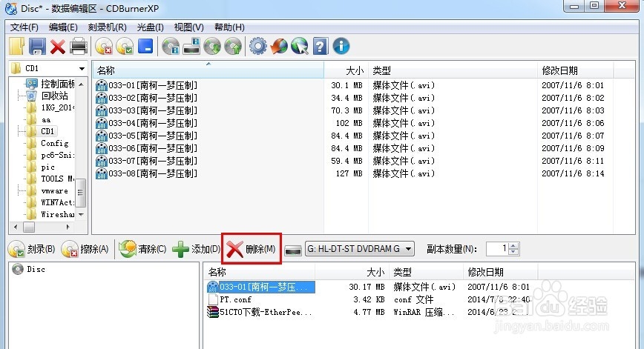Click the 刻录(B) burn button
Screen dimensions: 644x349
point(32,249)
